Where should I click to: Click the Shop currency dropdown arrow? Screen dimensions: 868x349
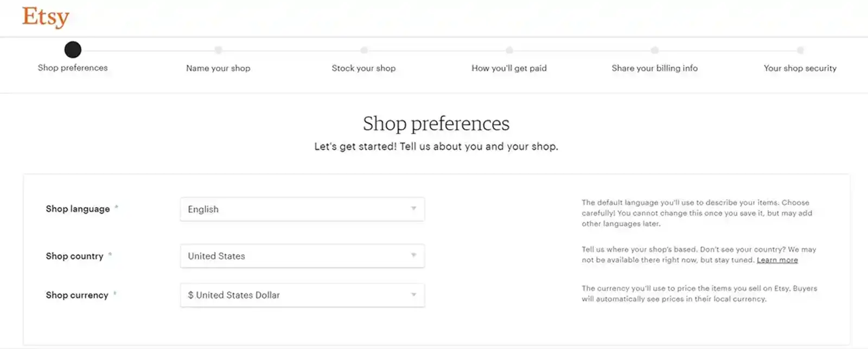(413, 295)
